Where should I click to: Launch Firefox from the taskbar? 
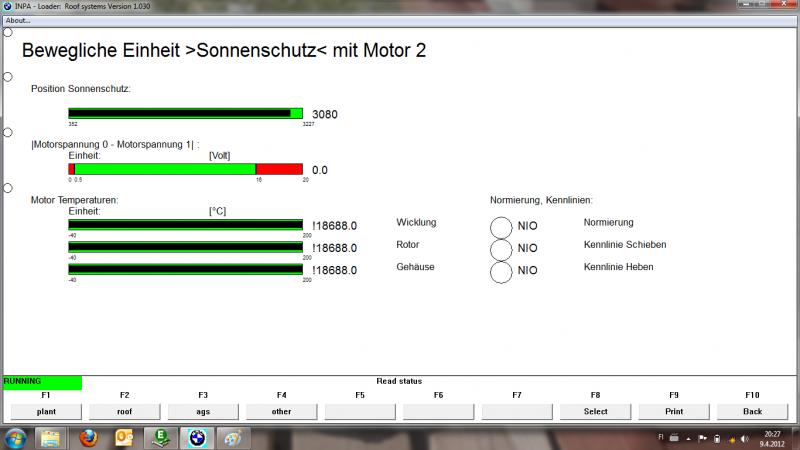pos(88,438)
